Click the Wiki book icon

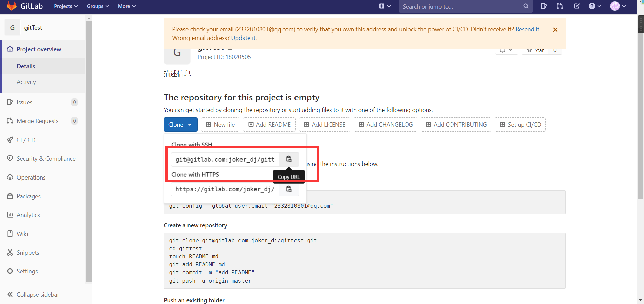10,234
